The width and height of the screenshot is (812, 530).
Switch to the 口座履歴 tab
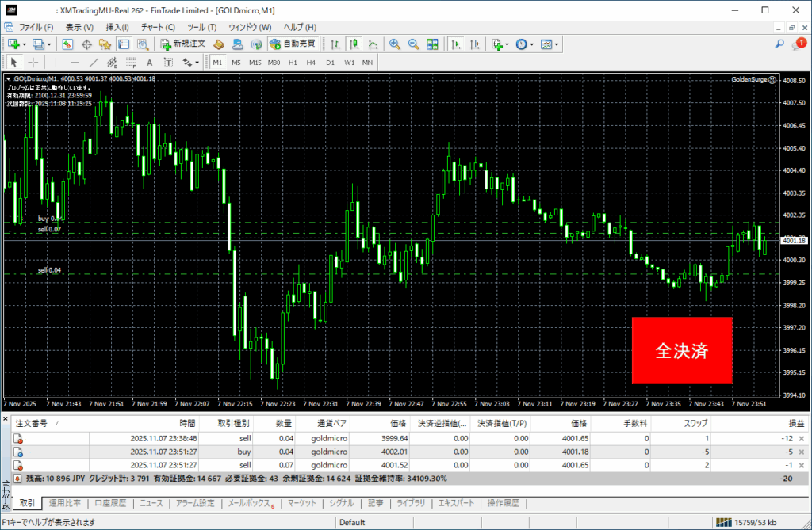110,503
